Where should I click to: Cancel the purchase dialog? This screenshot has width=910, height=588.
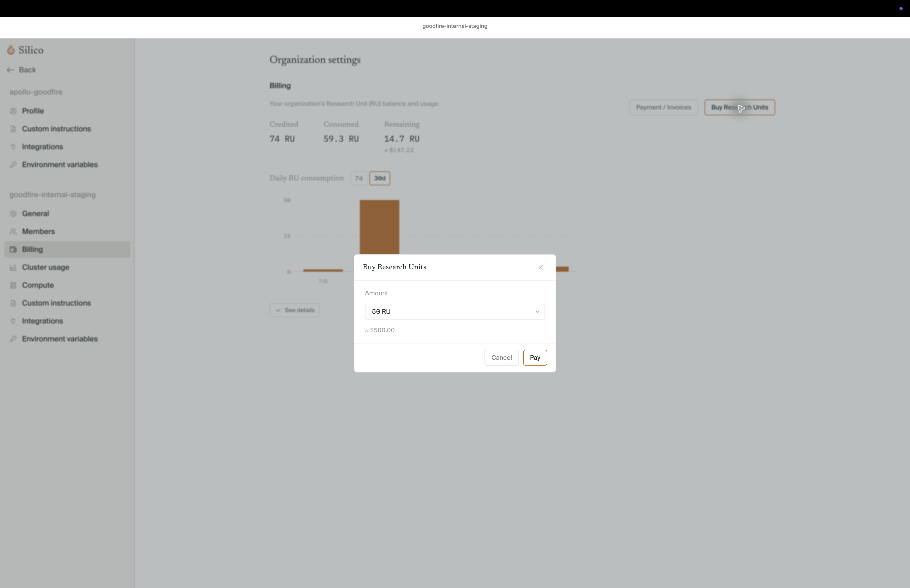(501, 358)
